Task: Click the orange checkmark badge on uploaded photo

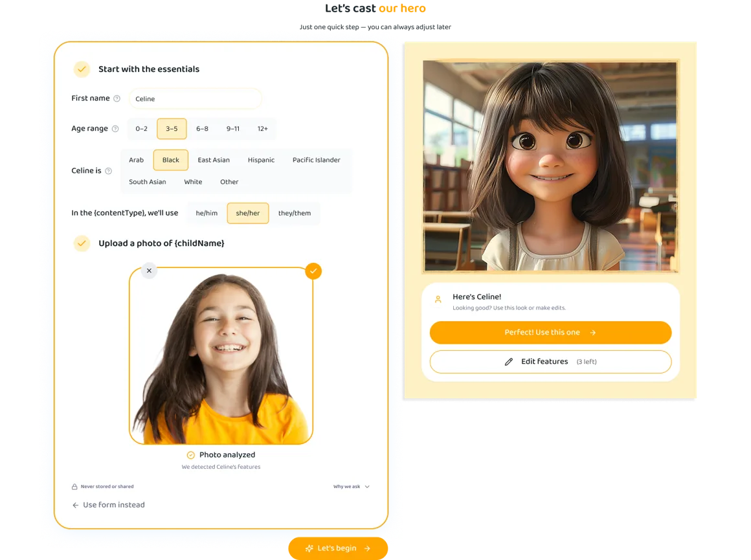Action: (x=313, y=271)
